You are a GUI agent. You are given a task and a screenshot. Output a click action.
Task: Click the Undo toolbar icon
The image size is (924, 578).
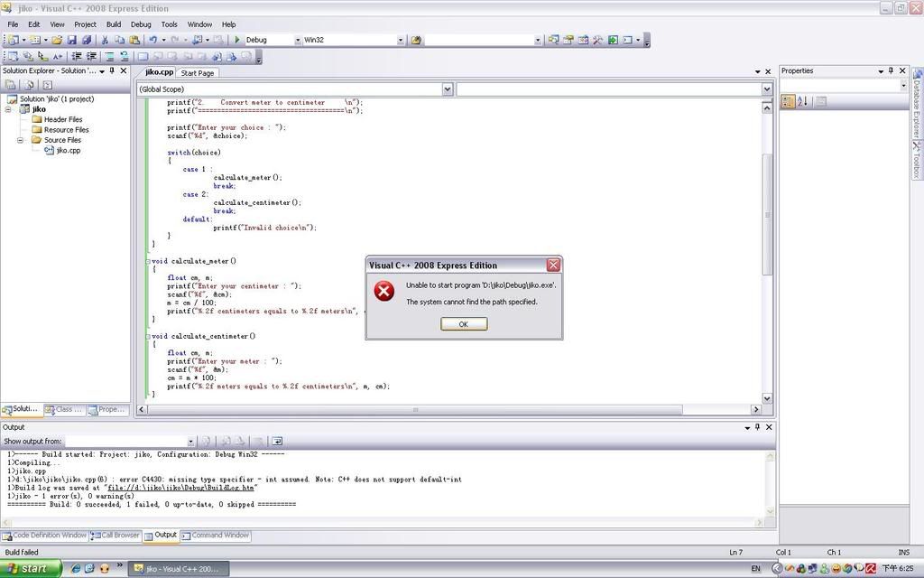(152, 40)
